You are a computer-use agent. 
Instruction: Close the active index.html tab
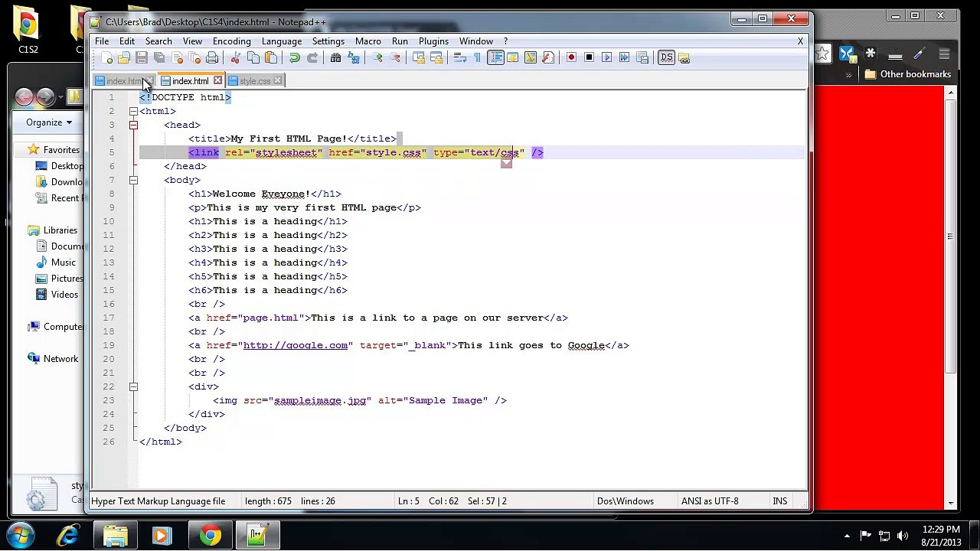[217, 80]
